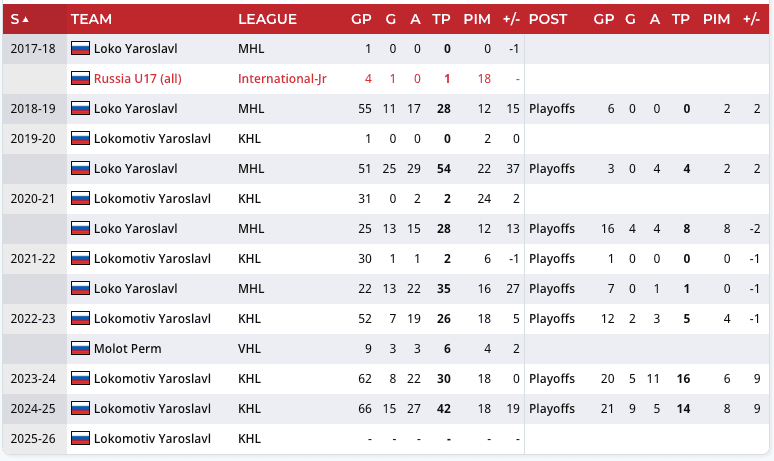The width and height of the screenshot is (774, 461).
Task: Open the International-Jr league link
Action: pyautogui.click(x=282, y=78)
